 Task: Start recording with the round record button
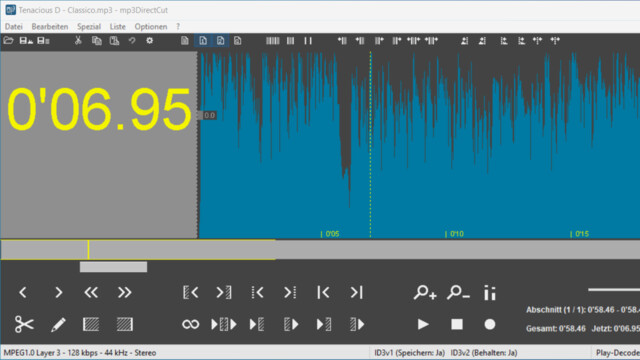[x=490, y=324]
